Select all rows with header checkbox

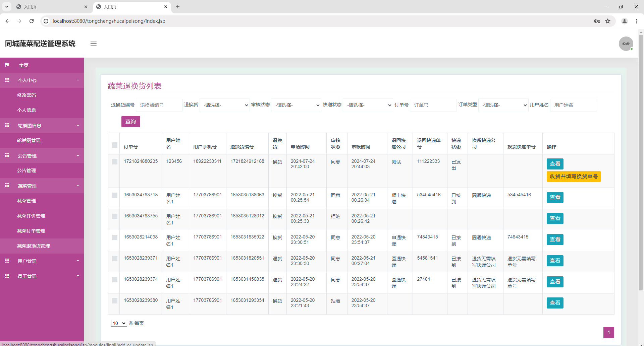tap(115, 145)
